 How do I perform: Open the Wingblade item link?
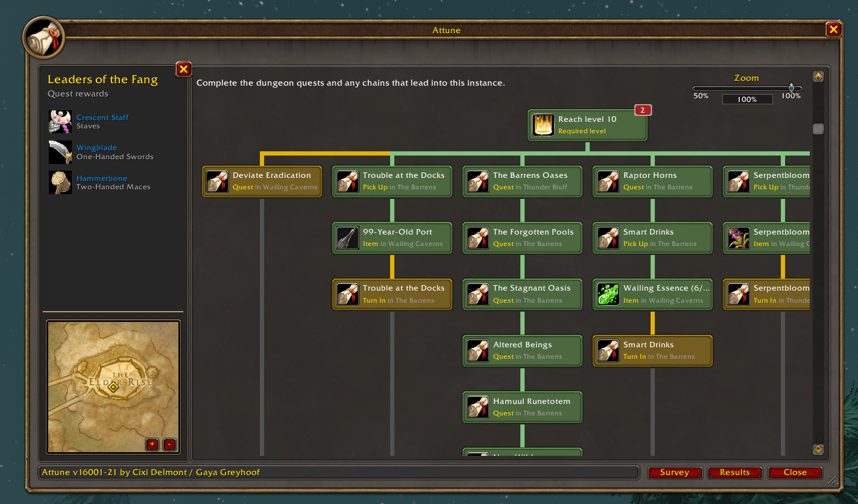pyautogui.click(x=96, y=148)
